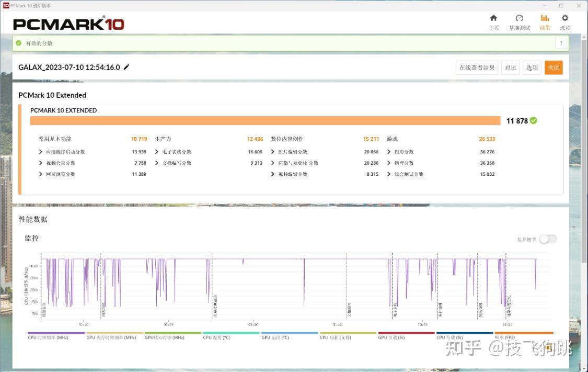588x372 pixels.
Task: Click the question mark help button
Action: (561, 43)
